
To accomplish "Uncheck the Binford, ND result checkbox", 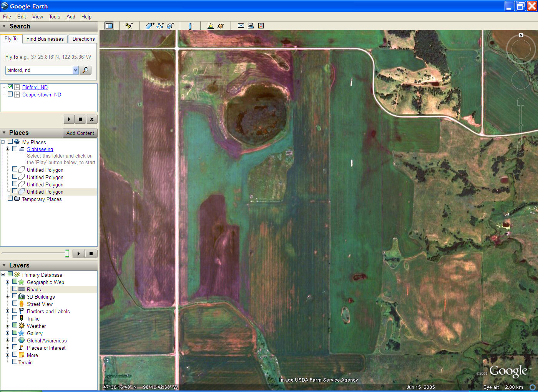I will point(10,87).
